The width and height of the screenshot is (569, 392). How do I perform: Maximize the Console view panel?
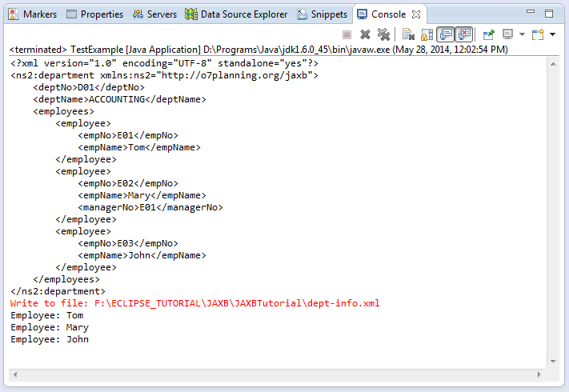click(549, 14)
